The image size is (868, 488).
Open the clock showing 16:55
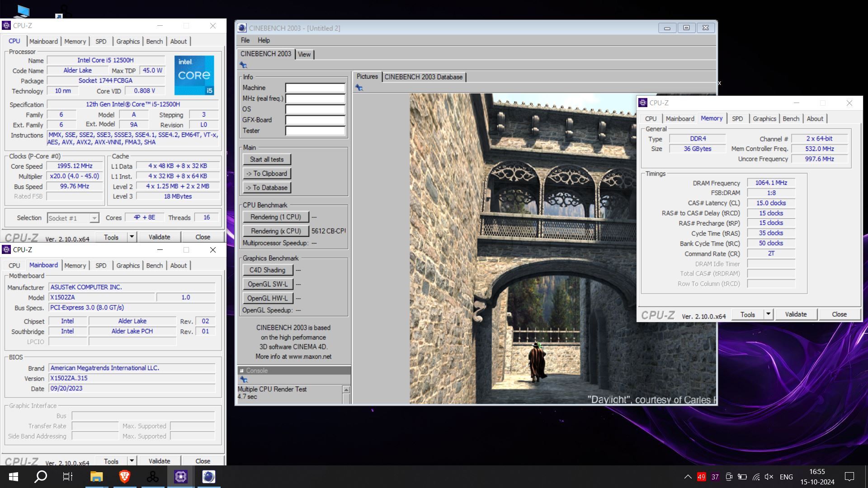pos(817,477)
